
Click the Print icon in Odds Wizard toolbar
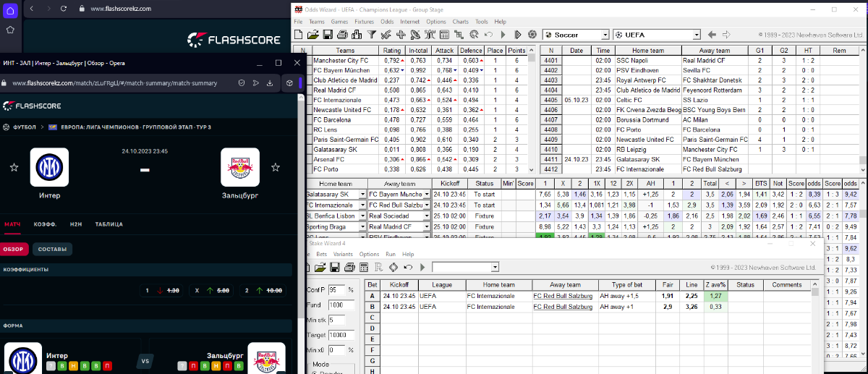(341, 35)
